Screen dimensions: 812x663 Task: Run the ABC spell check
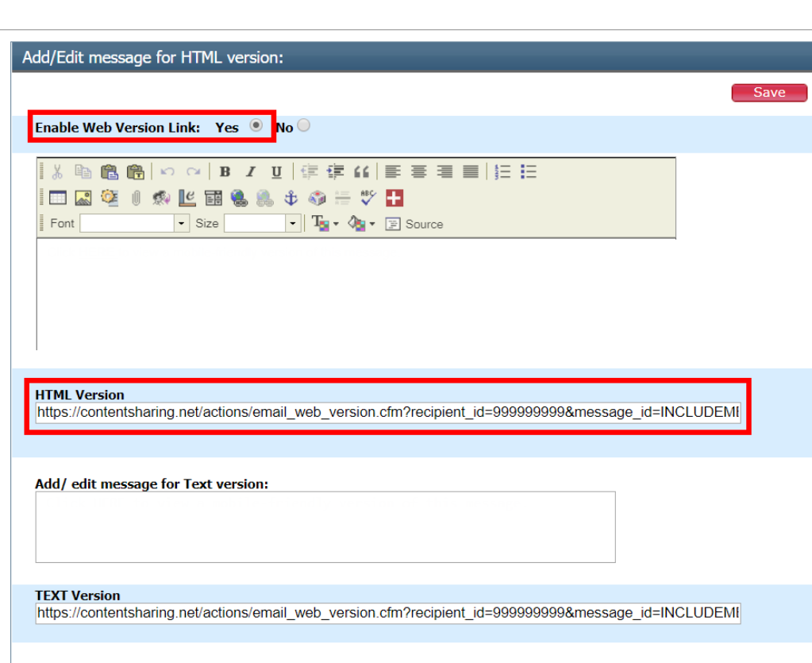tap(368, 198)
